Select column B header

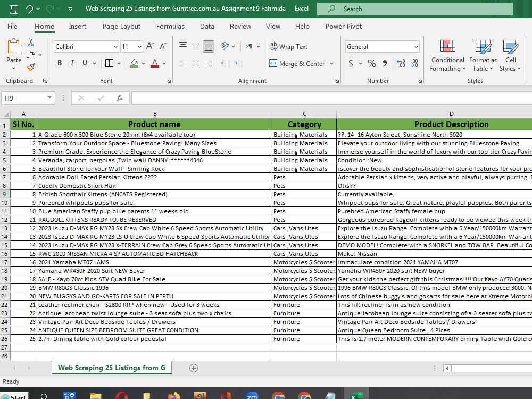[x=155, y=114]
